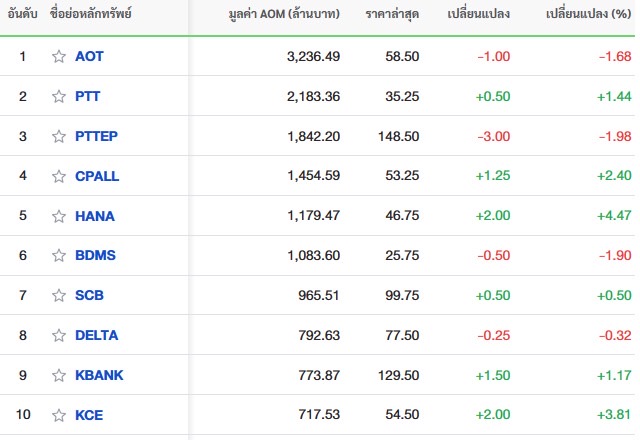Star the KCE stock row

[59, 415]
